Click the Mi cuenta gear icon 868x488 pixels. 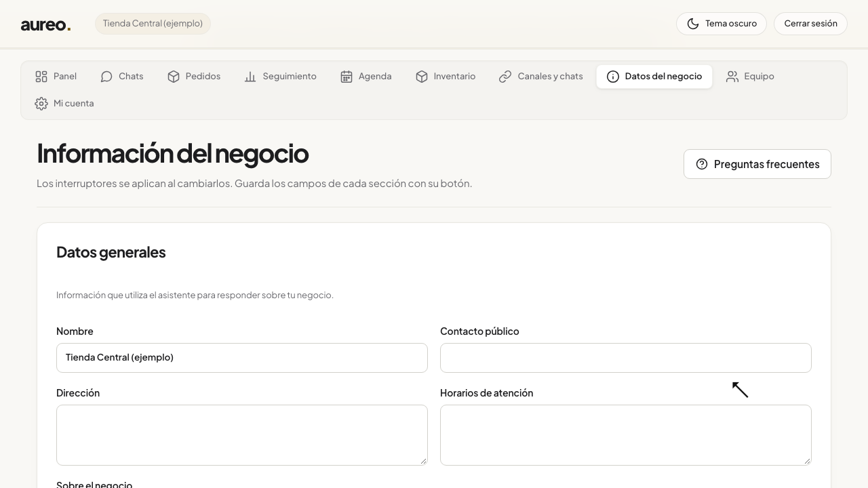click(41, 104)
